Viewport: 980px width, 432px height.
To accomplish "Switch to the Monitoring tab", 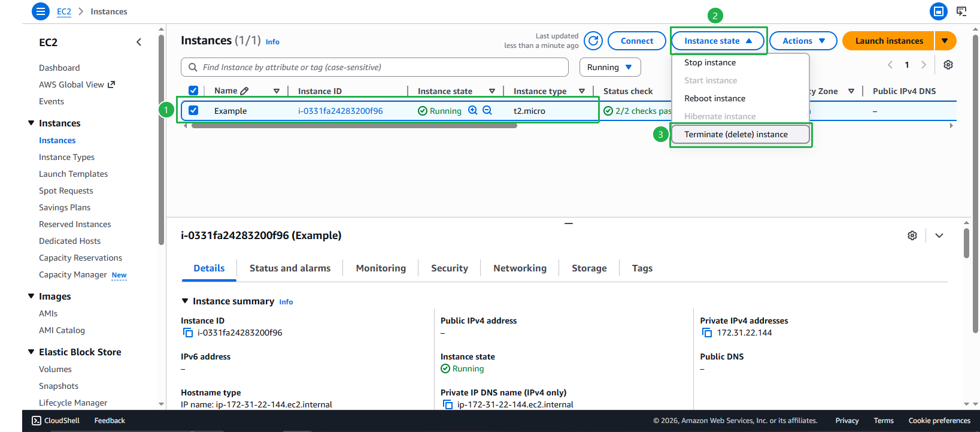I will point(381,268).
